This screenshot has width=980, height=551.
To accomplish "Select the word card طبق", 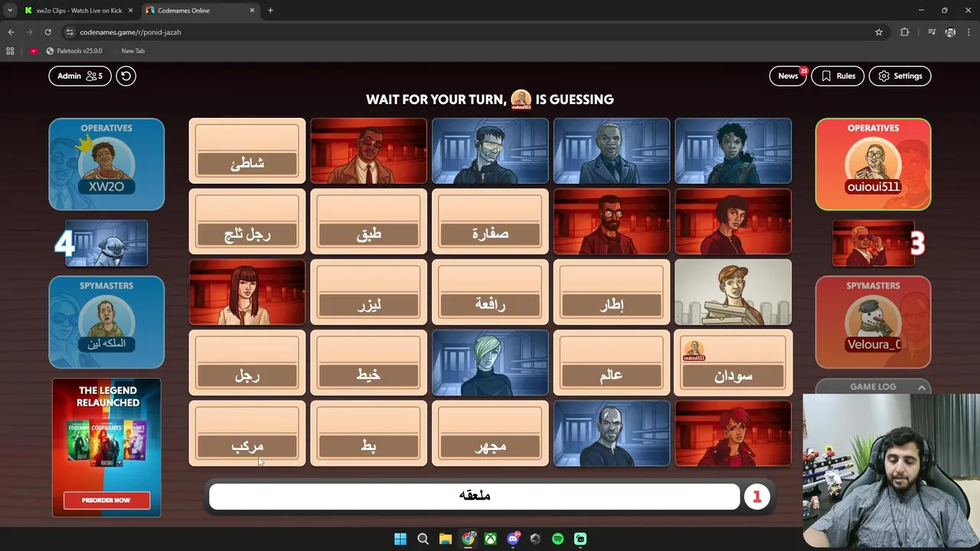I will click(368, 222).
